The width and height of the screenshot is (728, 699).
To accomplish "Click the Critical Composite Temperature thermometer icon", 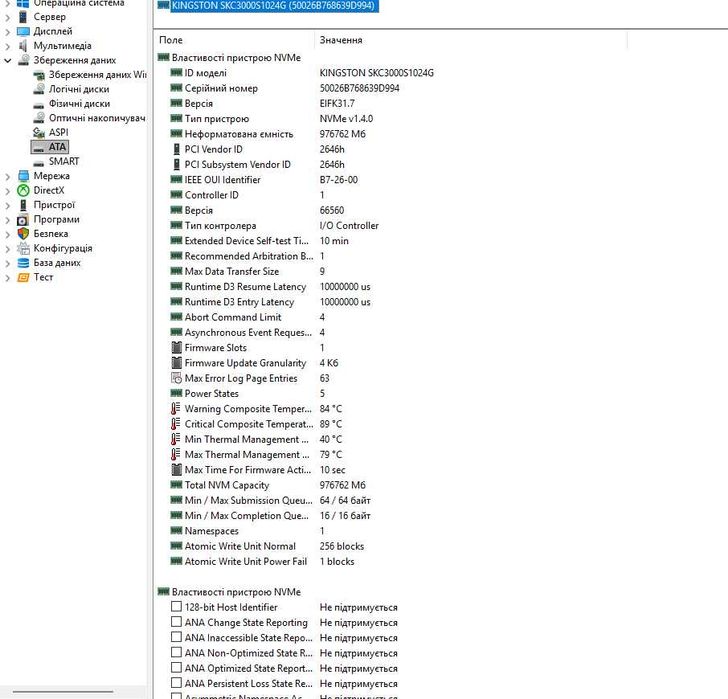I will click(176, 424).
